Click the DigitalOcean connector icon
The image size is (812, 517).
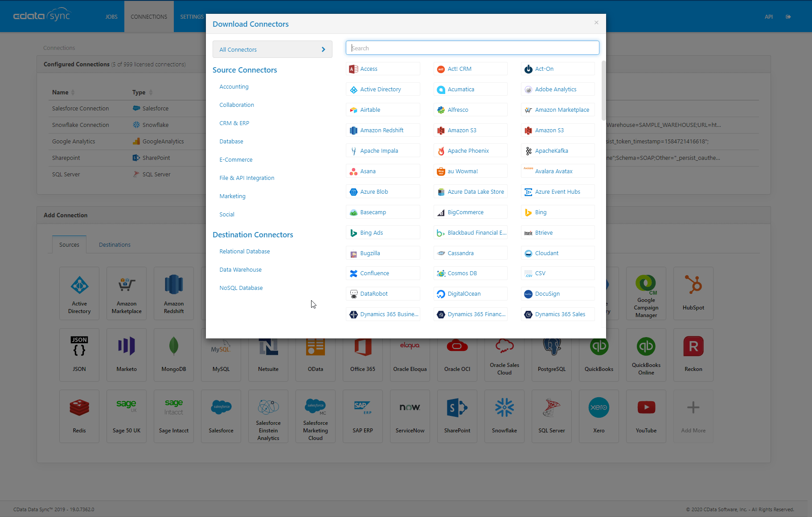pos(441,294)
